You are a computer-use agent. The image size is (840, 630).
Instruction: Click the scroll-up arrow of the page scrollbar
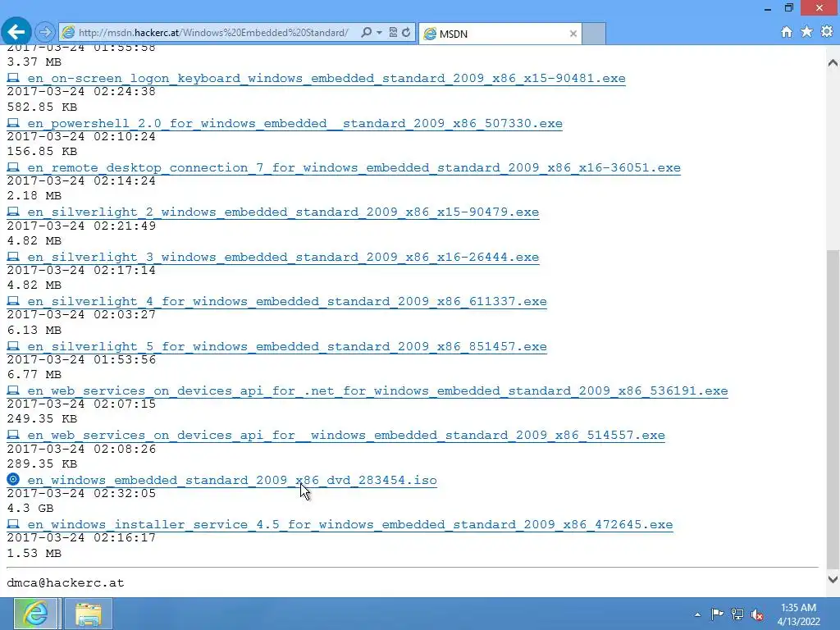coord(833,63)
